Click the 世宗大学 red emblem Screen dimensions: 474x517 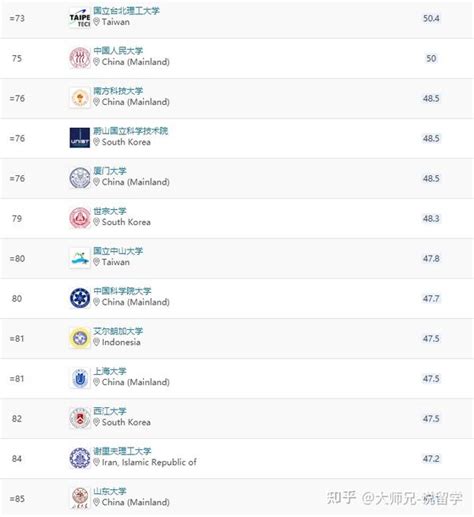click(80, 218)
